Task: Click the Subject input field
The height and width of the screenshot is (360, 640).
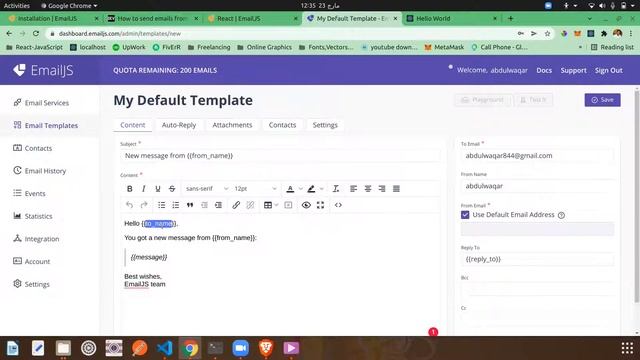Action: [280, 156]
